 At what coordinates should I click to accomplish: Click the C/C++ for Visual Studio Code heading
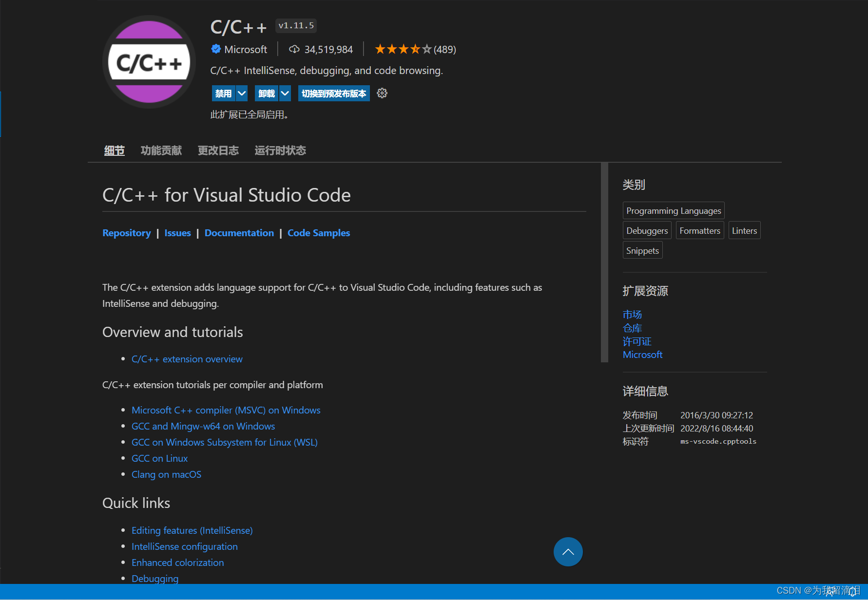click(227, 195)
